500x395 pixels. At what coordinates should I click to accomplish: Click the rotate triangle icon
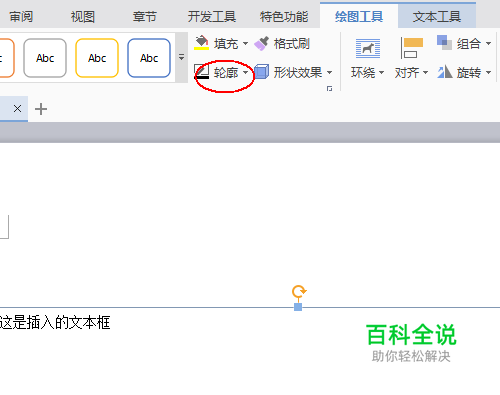[x=445, y=72]
